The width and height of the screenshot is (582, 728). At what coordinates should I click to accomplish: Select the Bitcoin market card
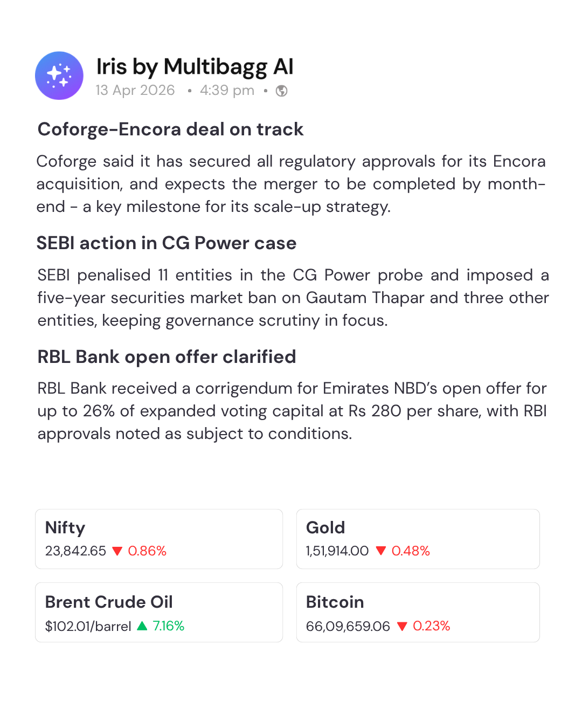(418, 612)
